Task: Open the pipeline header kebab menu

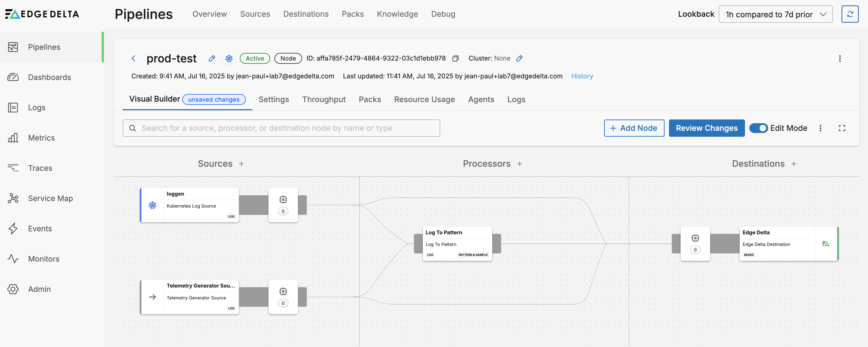Action: (840, 58)
